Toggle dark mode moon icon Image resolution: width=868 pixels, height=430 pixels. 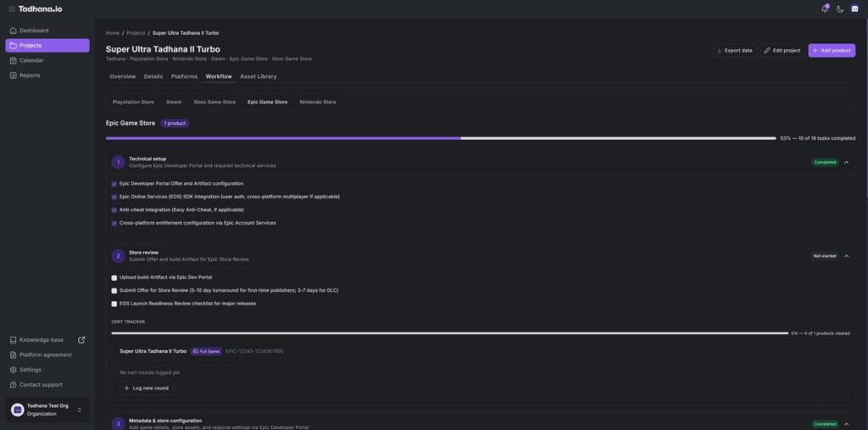[840, 8]
